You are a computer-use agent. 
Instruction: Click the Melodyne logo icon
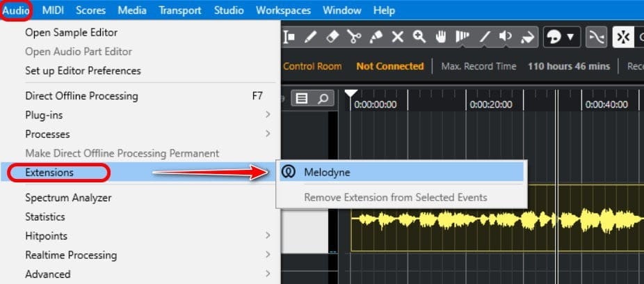point(289,172)
